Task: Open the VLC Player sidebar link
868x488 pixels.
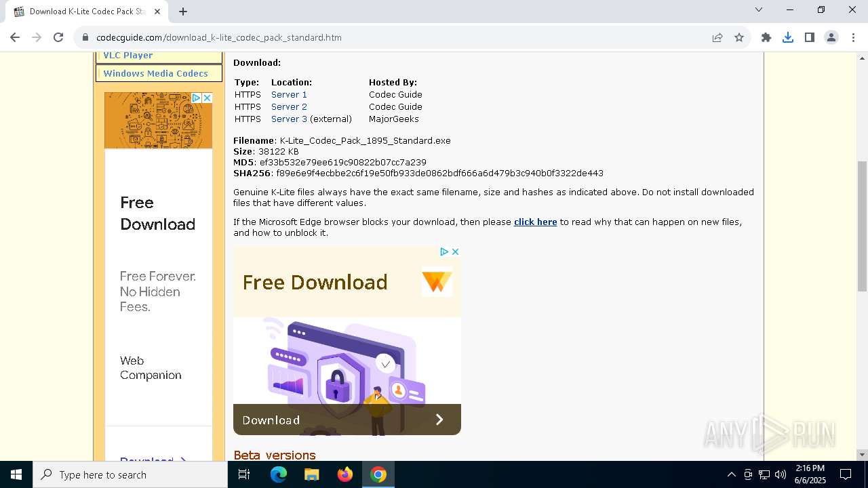Action: pyautogui.click(x=127, y=56)
